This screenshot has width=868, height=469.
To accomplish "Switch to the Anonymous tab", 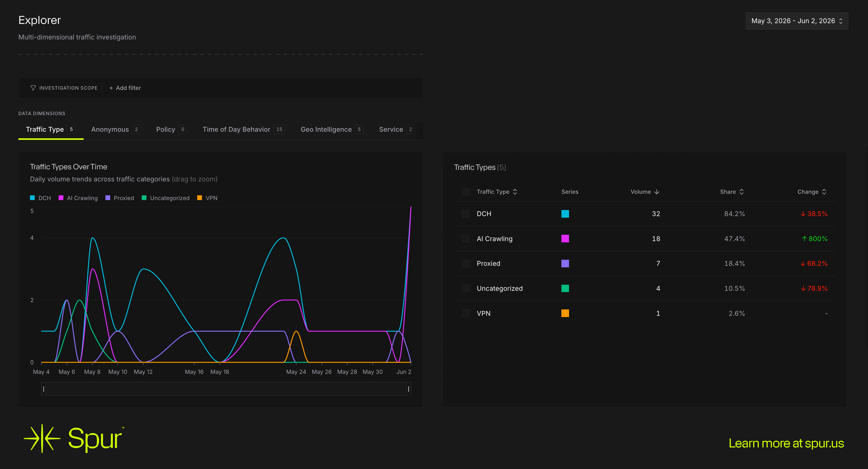I will coord(116,129).
